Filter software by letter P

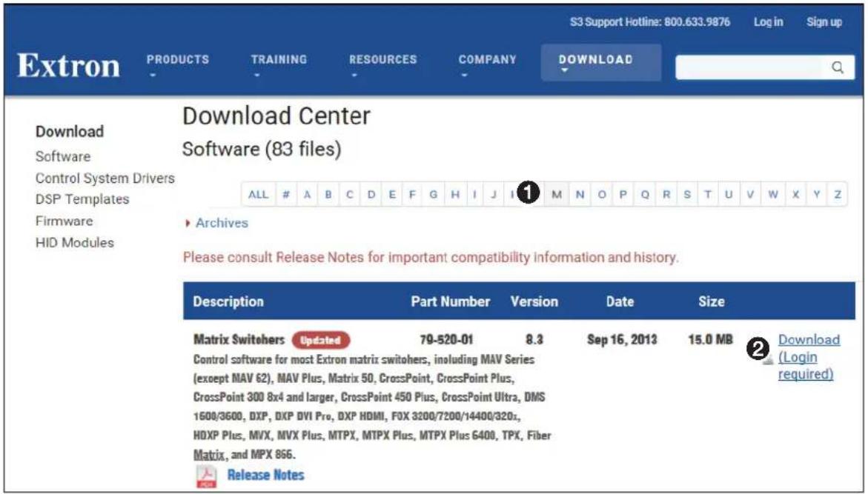pyautogui.click(x=623, y=195)
